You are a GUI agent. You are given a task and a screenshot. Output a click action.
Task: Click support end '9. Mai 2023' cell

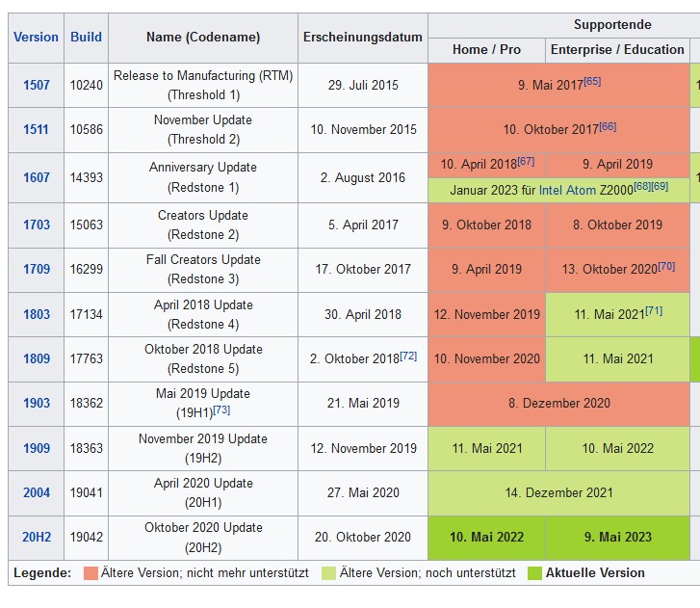point(618,538)
